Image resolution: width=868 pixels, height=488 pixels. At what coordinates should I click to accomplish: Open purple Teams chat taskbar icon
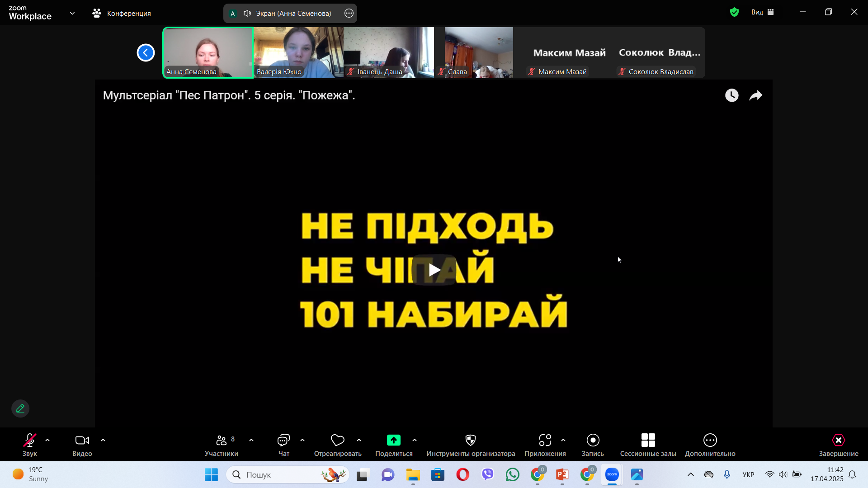388,474
